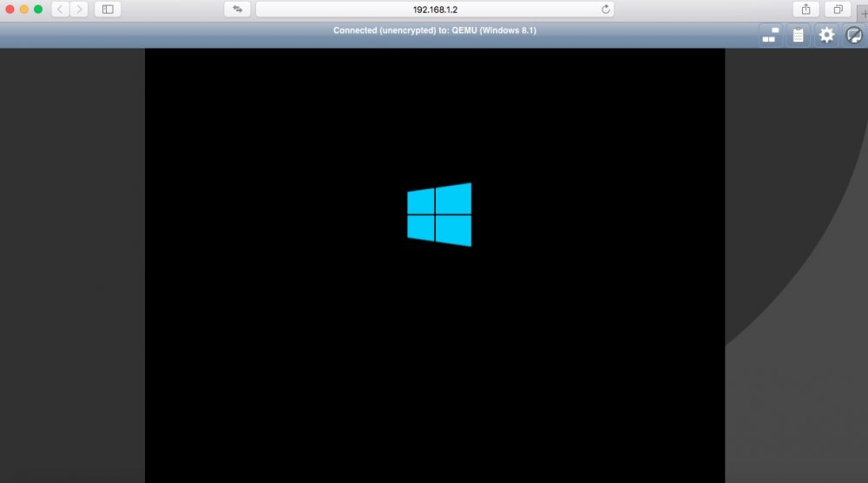
Task: Toggle the Safari sidebar button
Action: point(108,10)
